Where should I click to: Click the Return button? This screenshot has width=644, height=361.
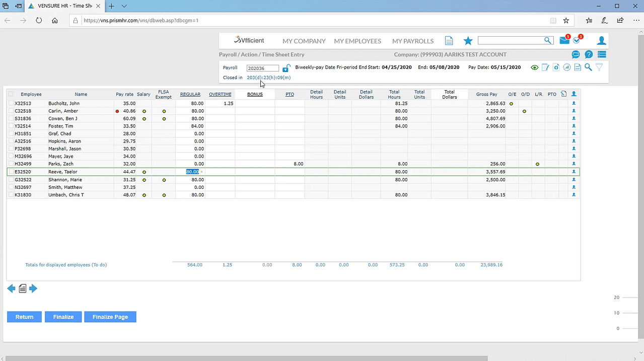tap(24, 317)
